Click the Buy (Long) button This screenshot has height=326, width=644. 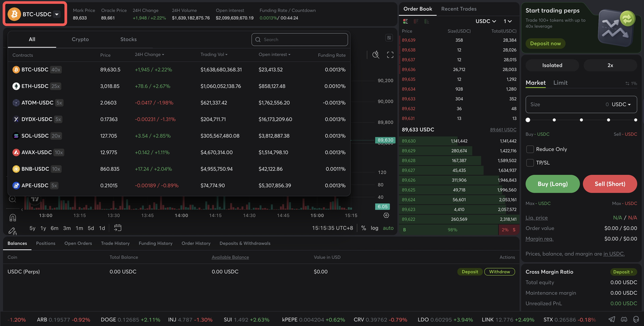pos(553,184)
